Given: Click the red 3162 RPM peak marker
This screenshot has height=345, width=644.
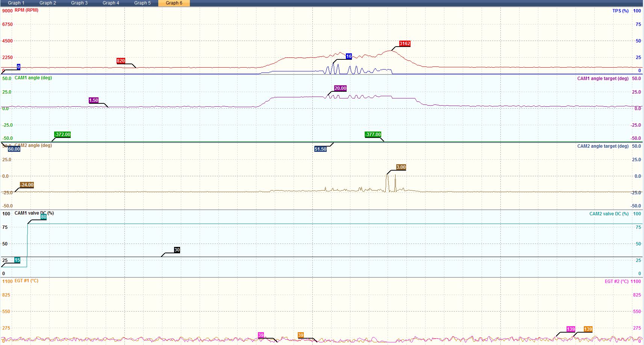Looking at the screenshot, I should click(x=405, y=44).
